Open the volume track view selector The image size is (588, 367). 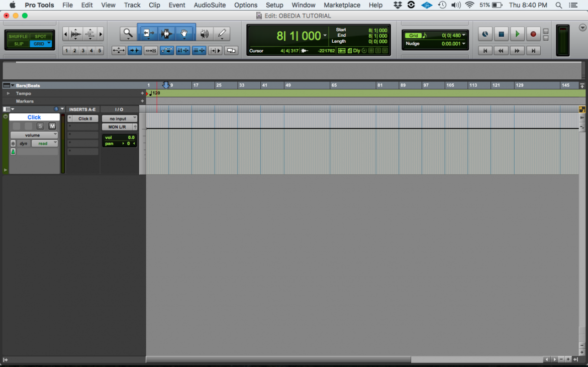pyautogui.click(x=34, y=135)
